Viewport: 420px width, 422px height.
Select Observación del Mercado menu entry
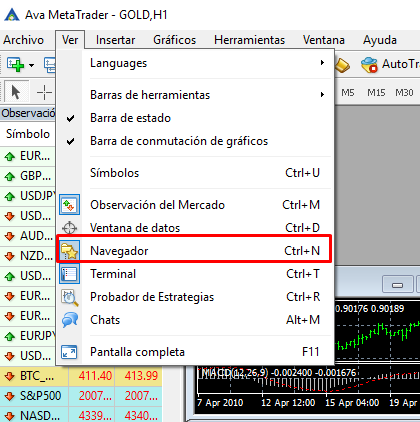194,205
